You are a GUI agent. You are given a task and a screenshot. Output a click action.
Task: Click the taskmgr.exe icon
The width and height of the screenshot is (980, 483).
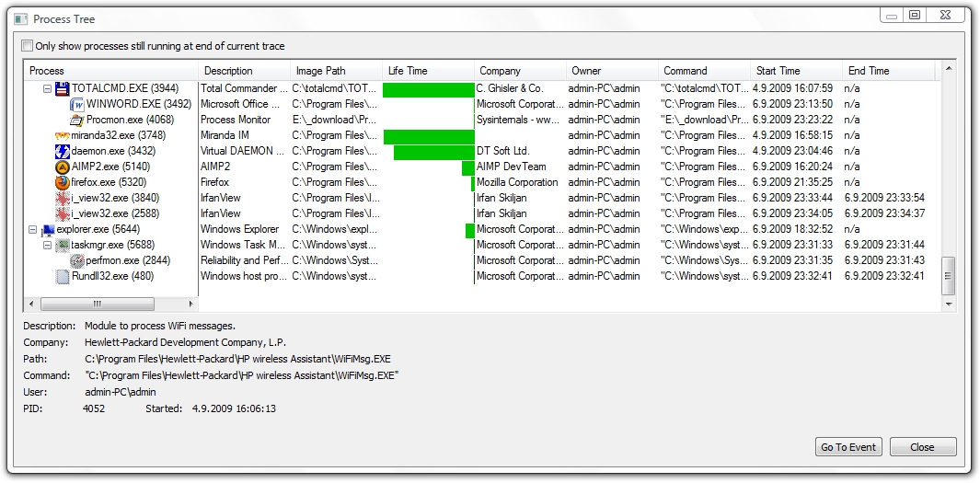62,245
